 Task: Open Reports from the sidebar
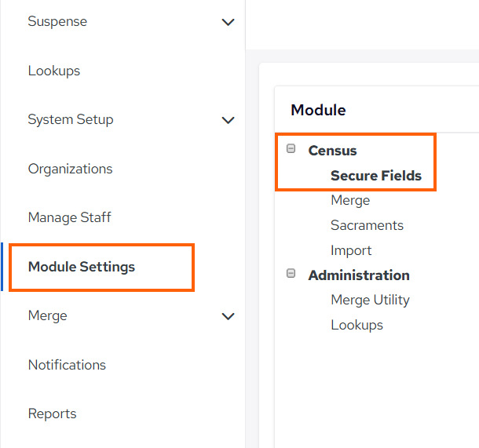tap(53, 413)
